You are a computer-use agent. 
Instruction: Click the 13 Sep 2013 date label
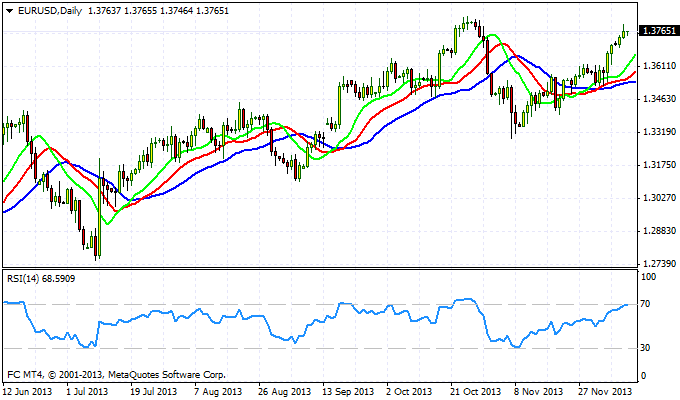click(348, 391)
